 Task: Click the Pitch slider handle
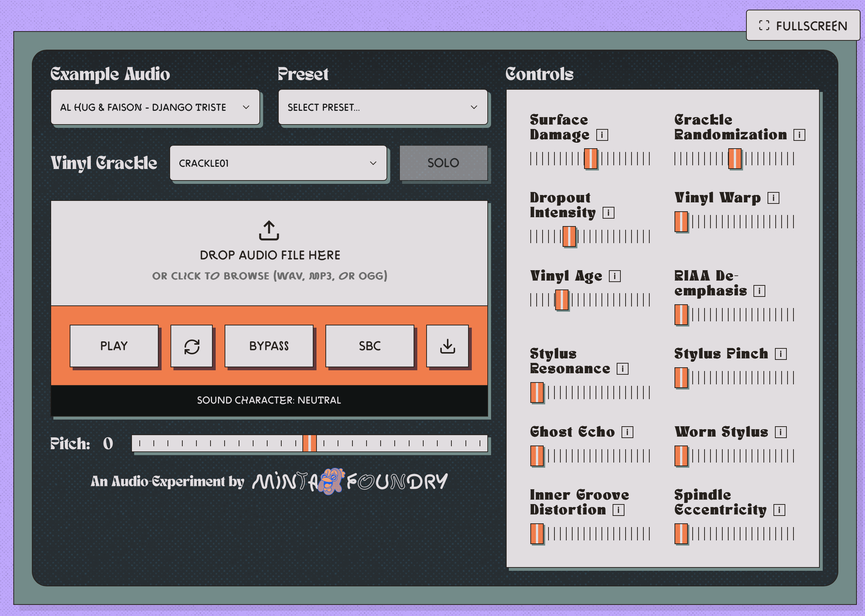coord(309,443)
